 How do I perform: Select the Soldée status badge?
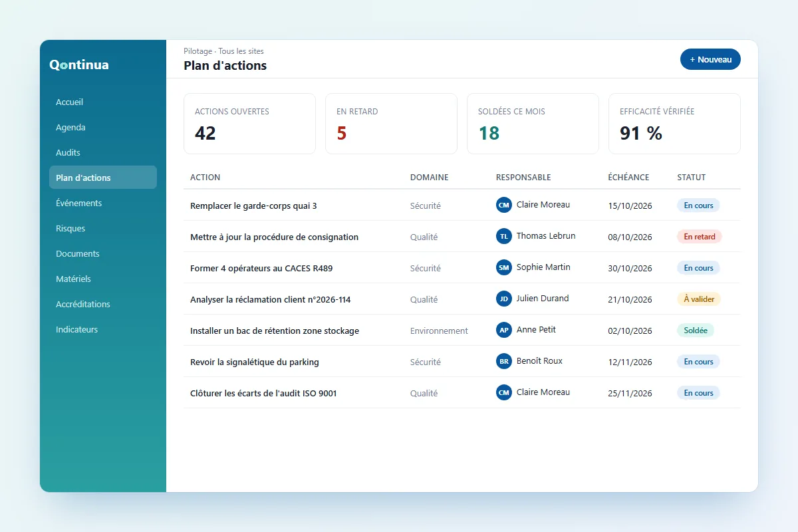click(696, 331)
